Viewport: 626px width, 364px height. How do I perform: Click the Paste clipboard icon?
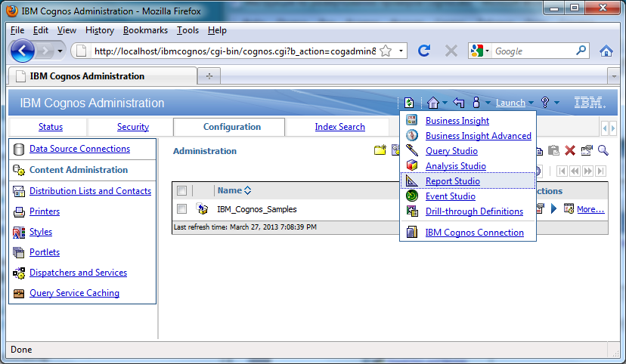click(553, 150)
